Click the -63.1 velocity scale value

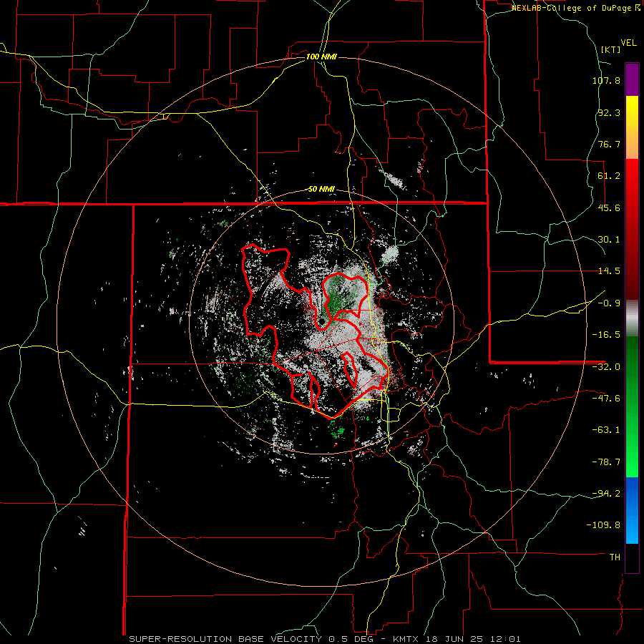tap(606, 430)
